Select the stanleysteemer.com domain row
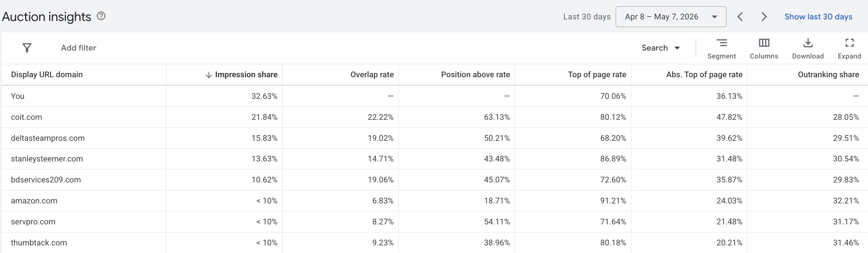 [x=435, y=159]
